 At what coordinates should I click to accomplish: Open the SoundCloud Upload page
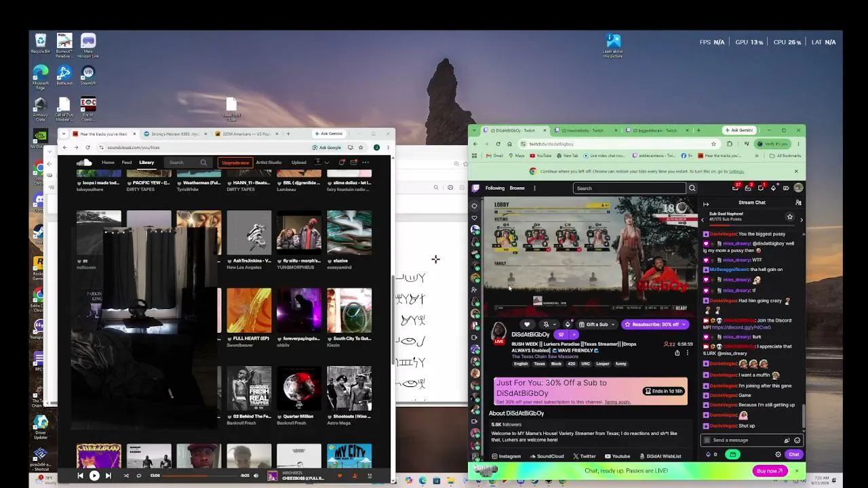[299, 163]
